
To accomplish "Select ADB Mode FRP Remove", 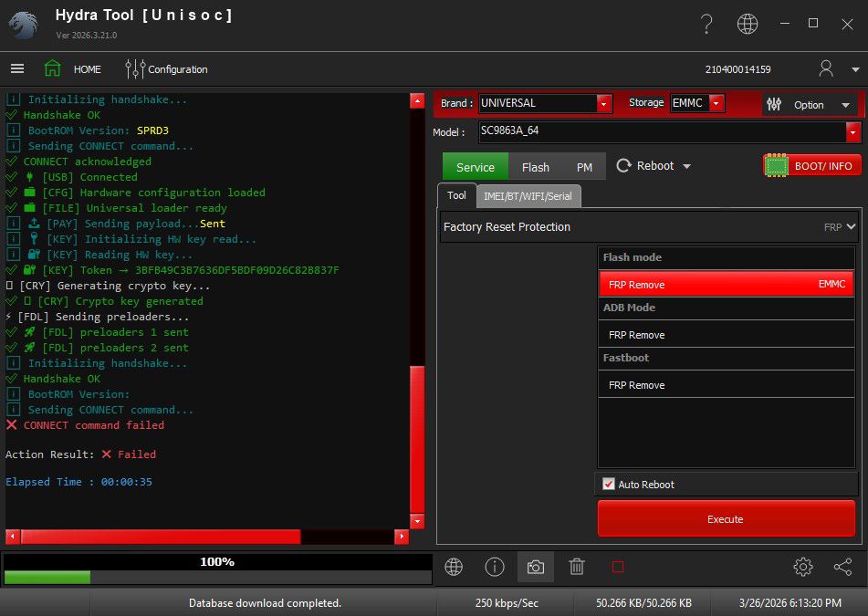I will point(727,334).
